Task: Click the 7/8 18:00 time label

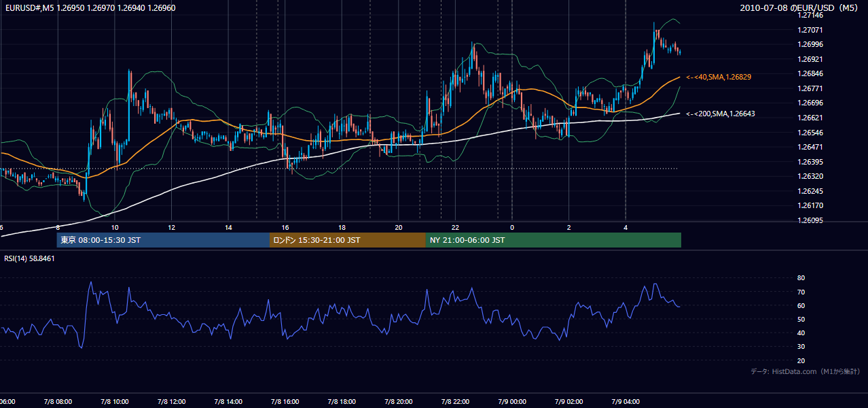Action: [x=342, y=401]
